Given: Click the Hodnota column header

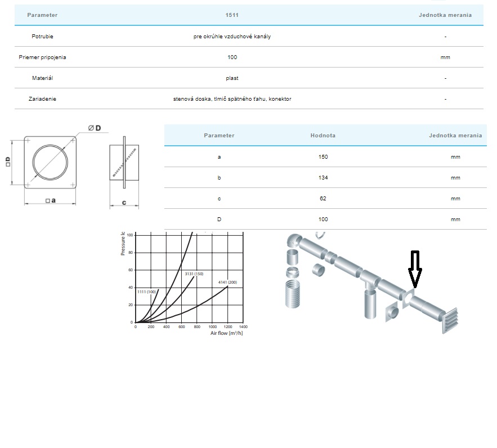Looking at the screenshot, I should (x=323, y=136).
